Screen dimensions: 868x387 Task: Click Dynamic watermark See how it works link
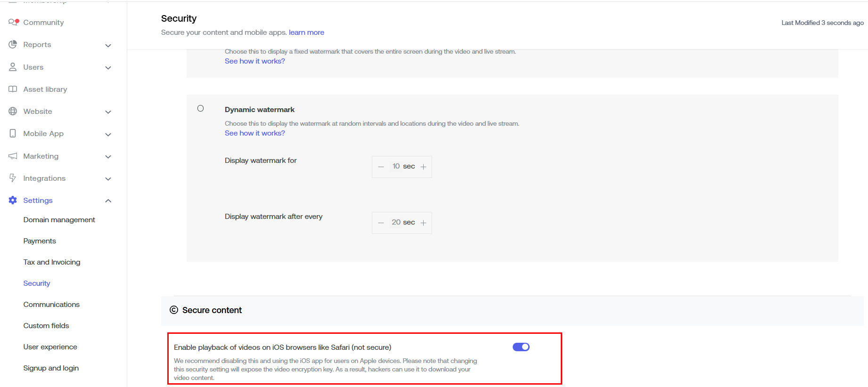click(x=254, y=133)
